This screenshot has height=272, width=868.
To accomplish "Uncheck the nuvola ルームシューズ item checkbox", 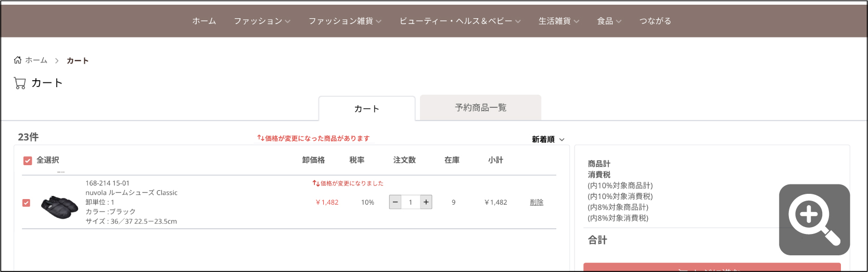I will 27,203.
